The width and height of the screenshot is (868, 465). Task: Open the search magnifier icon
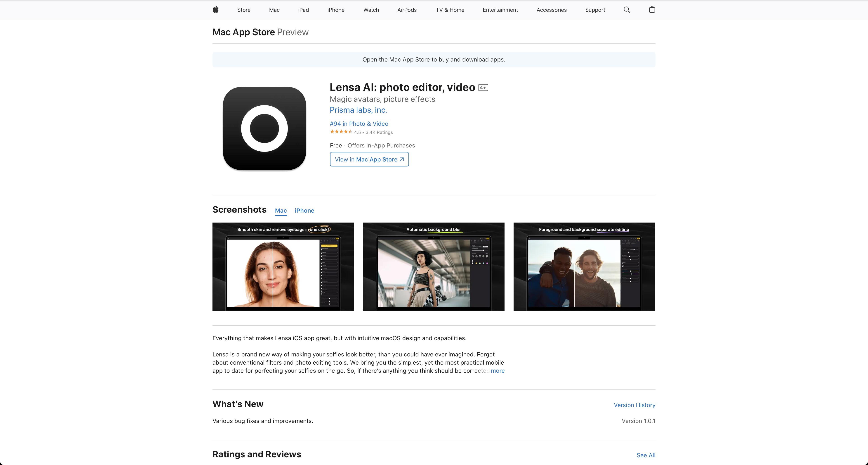627,10
